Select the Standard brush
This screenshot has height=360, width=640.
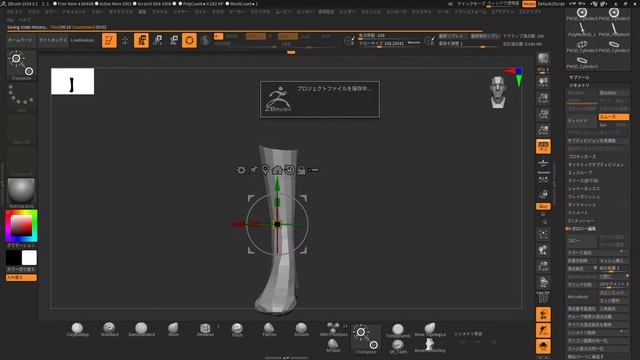(109, 329)
